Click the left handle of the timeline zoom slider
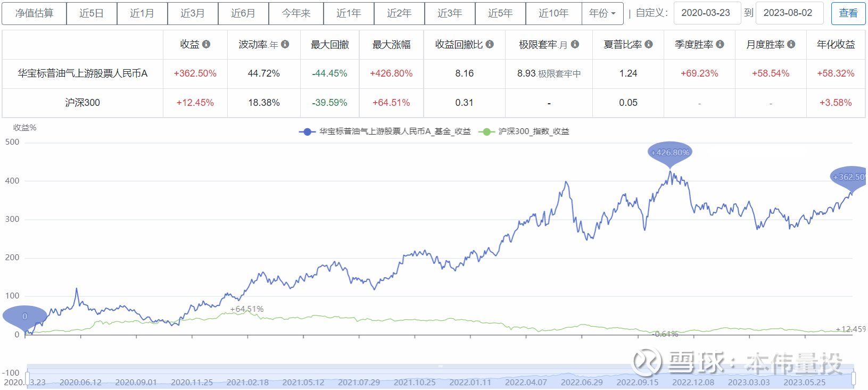This screenshot has width=868, height=390. tap(27, 378)
